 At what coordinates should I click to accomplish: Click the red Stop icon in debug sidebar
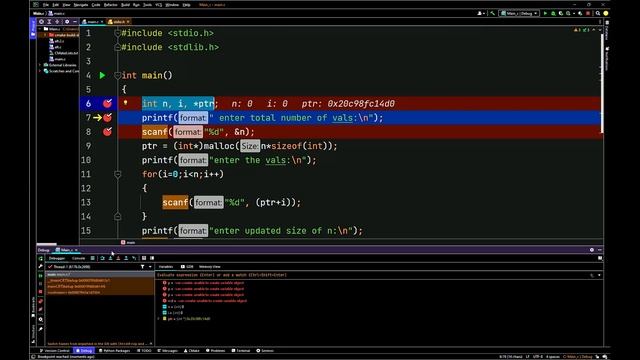click(40, 292)
